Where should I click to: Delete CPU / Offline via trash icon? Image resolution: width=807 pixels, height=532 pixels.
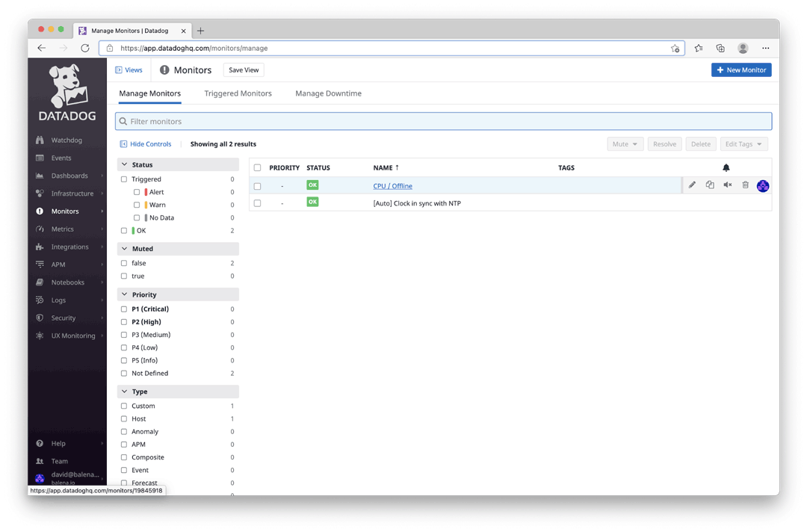745,185
